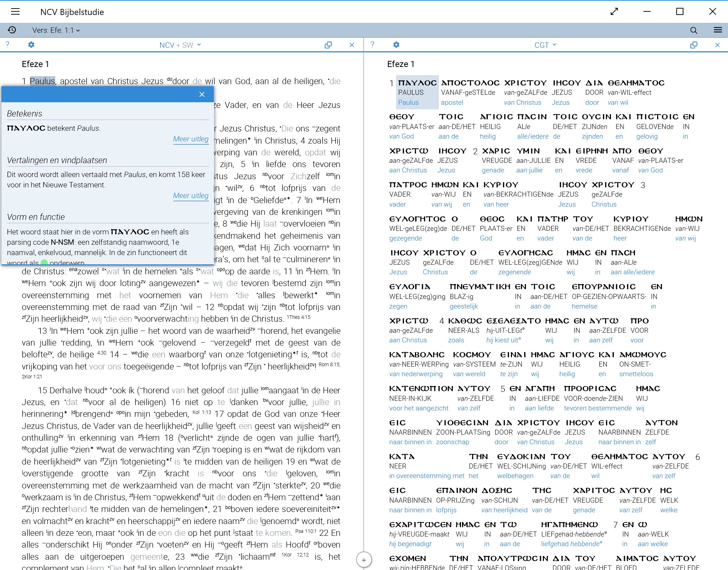
Task: Click help question mark in CGT pane
Action: pyautogui.click(x=372, y=45)
